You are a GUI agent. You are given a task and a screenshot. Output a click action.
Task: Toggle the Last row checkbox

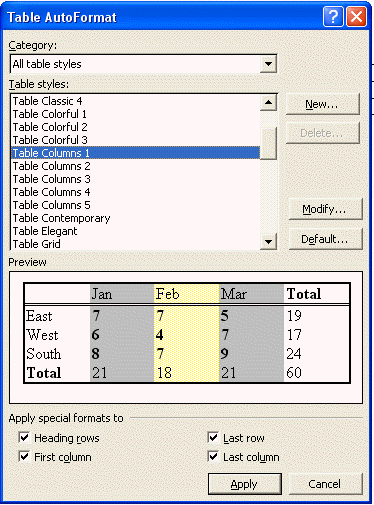[x=213, y=437]
